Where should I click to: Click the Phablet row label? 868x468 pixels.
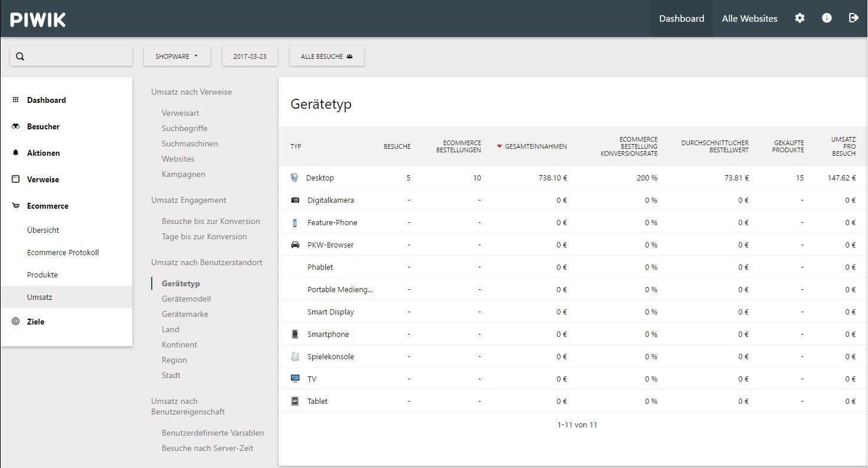click(x=320, y=267)
